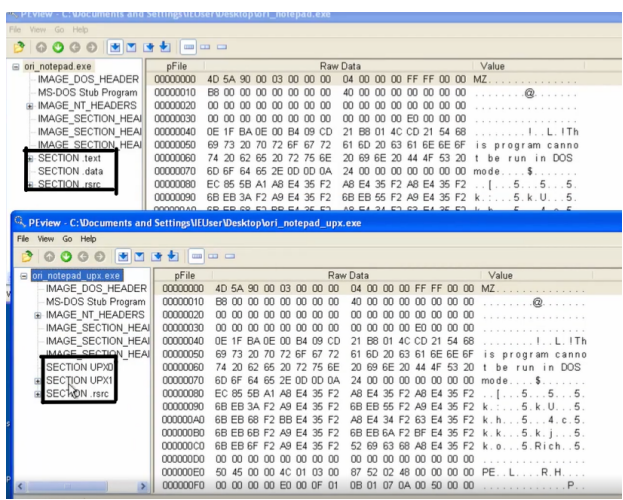Click green down arrow in back ori_notepad.exe toolbar
Image resolution: width=623 pixels, height=500 pixels.
point(58,48)
